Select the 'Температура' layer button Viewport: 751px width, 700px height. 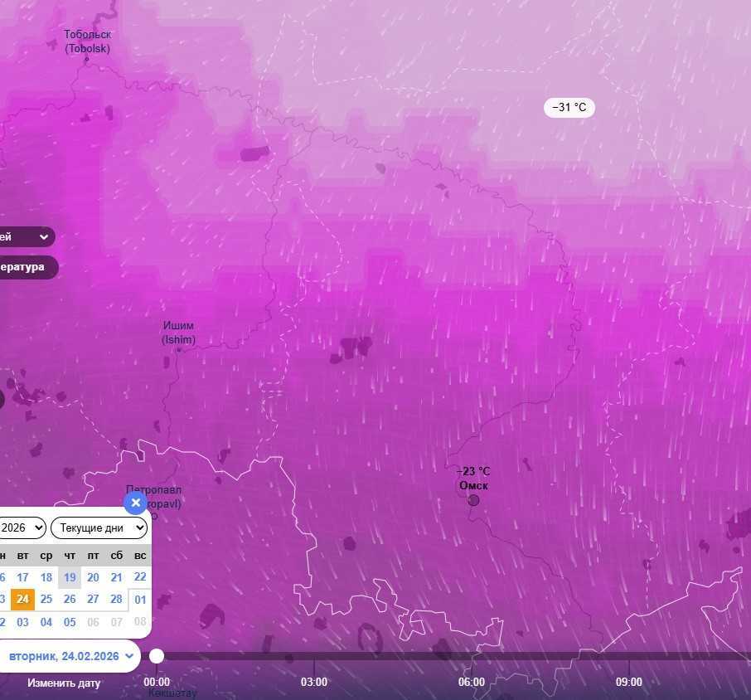(x=23, y=267)
